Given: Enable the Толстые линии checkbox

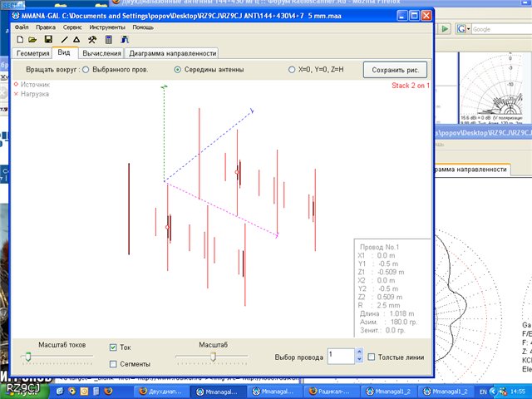Looking at the screenshot, I should [x=372, y=357].
